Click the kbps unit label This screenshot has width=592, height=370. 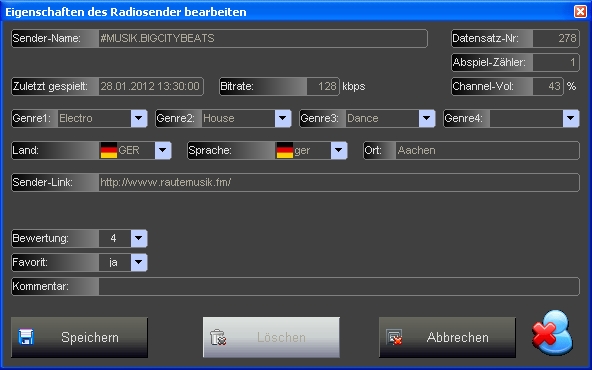point(354,87)
